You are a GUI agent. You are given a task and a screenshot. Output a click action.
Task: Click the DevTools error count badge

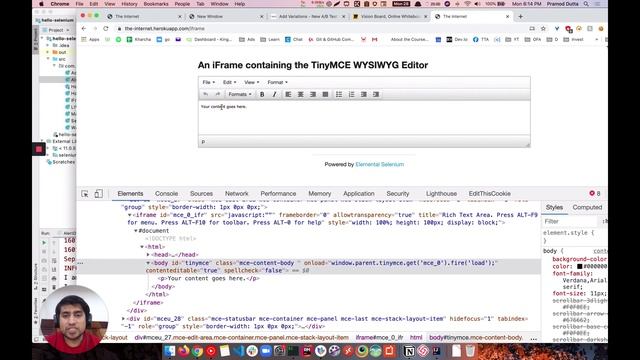pyautogui.click(x=595, y=193)
